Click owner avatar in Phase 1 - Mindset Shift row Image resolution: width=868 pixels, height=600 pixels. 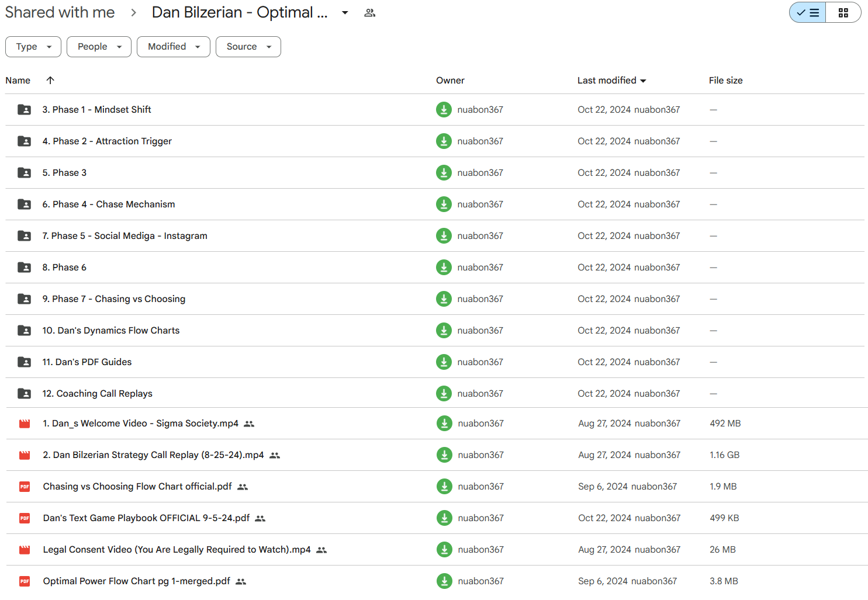pos(444,109)
